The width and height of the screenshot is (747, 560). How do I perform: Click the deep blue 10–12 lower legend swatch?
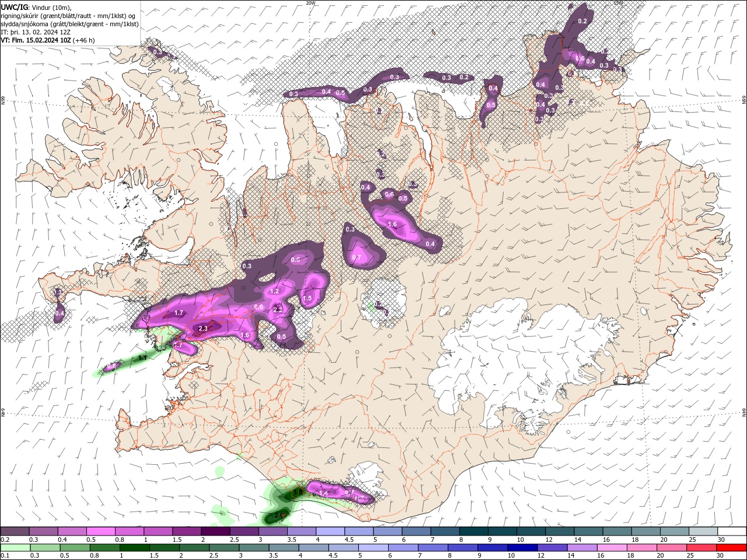(522, 548)
